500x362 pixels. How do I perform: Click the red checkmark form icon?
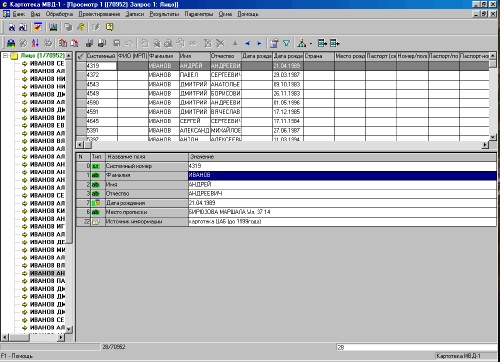tap(38, 27)
